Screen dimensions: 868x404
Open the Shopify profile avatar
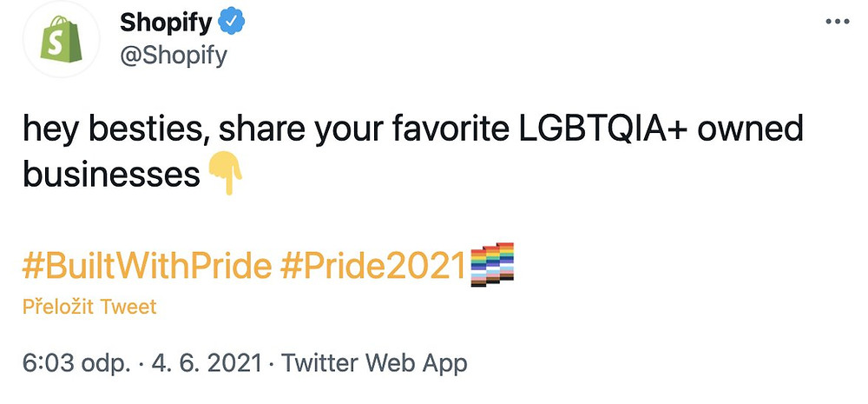click(x=61, y=39)
